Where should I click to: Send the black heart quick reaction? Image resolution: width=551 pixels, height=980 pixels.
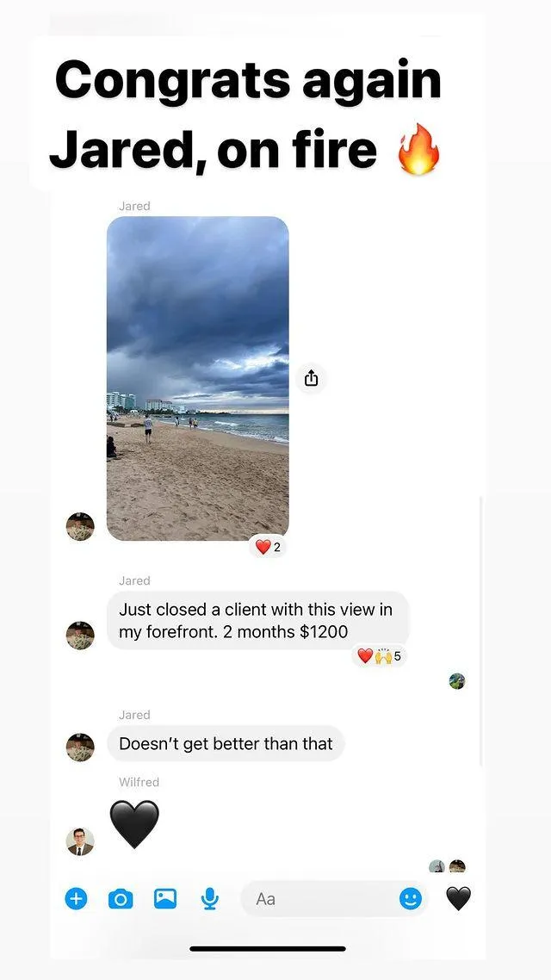click(458, 899)
